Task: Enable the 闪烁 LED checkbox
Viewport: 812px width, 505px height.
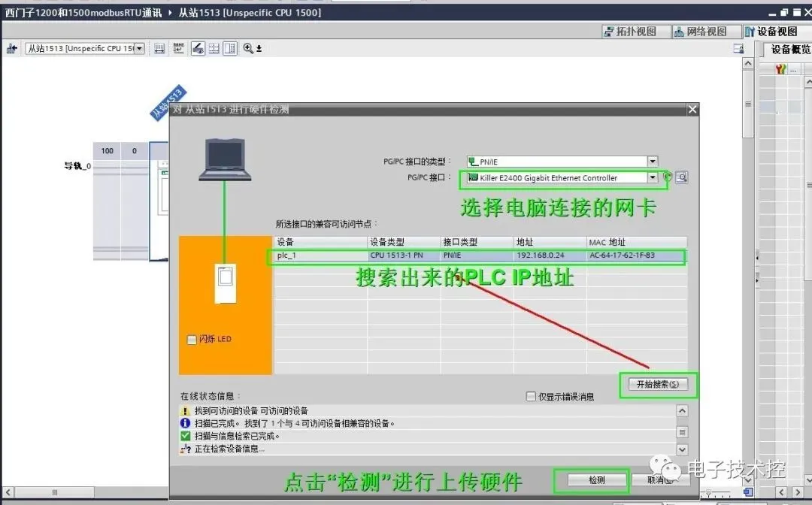Action: [192, 340]
